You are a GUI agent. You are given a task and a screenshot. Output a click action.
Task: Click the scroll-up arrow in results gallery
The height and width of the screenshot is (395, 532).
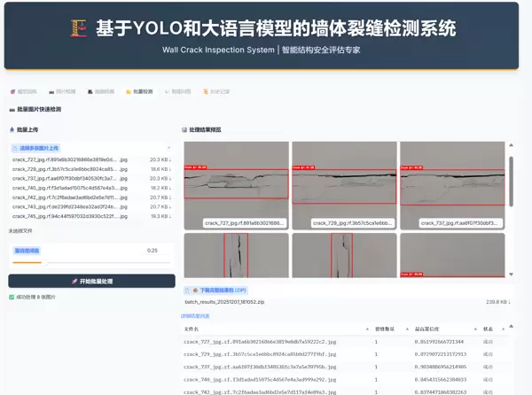511,147
